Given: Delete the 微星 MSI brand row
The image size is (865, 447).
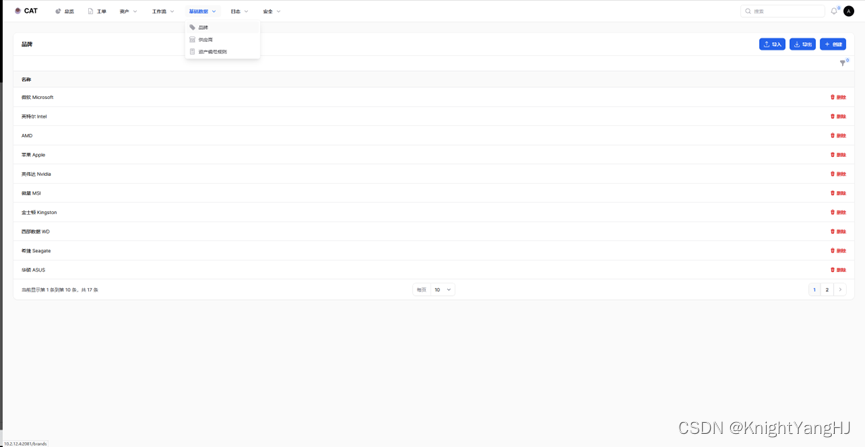Looking at the screenshot, I should (x=838, y=193).
